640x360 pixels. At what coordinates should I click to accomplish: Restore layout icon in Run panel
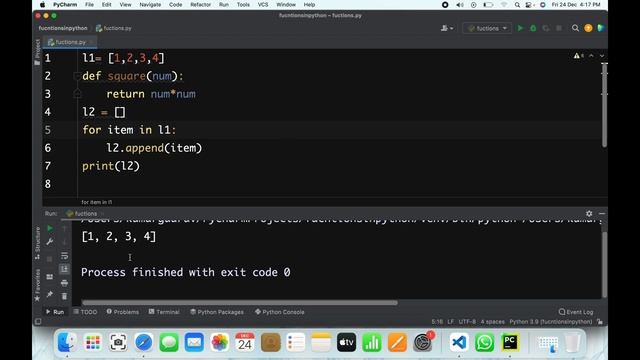coord(50,277)
